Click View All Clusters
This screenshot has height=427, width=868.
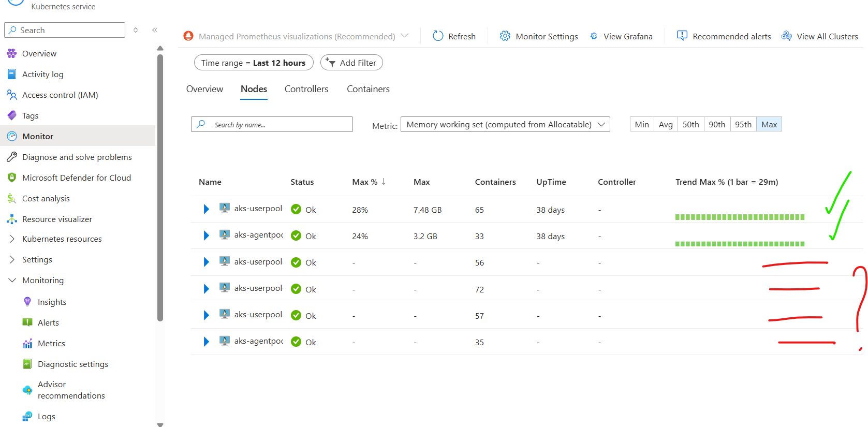click(x=820, y=36)
